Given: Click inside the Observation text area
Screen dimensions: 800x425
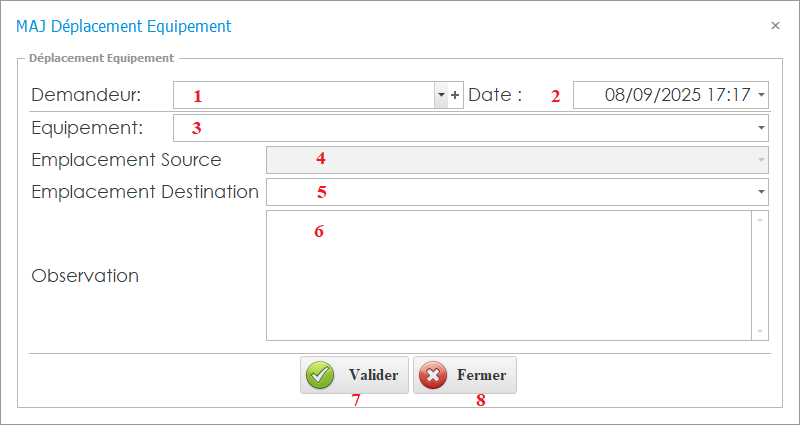Looking at the screenshot, I should click(508, 275).
